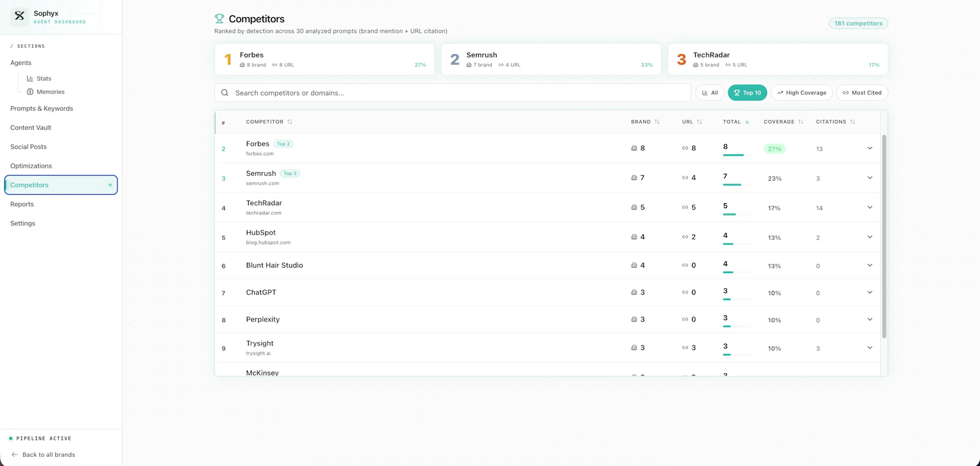Click the back arrow icon near Back to all brands
The height and width of the screenshot is (466, 980).
15,454
